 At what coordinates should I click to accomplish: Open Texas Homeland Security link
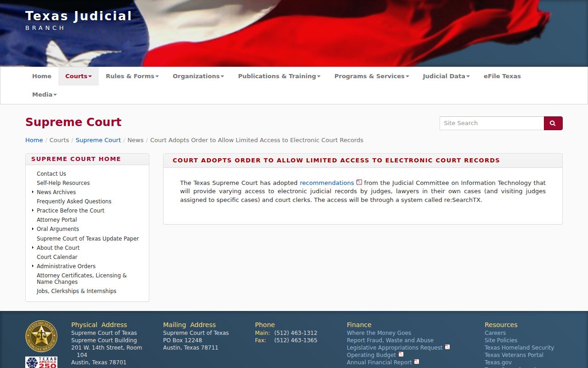(x=519, y=348)
